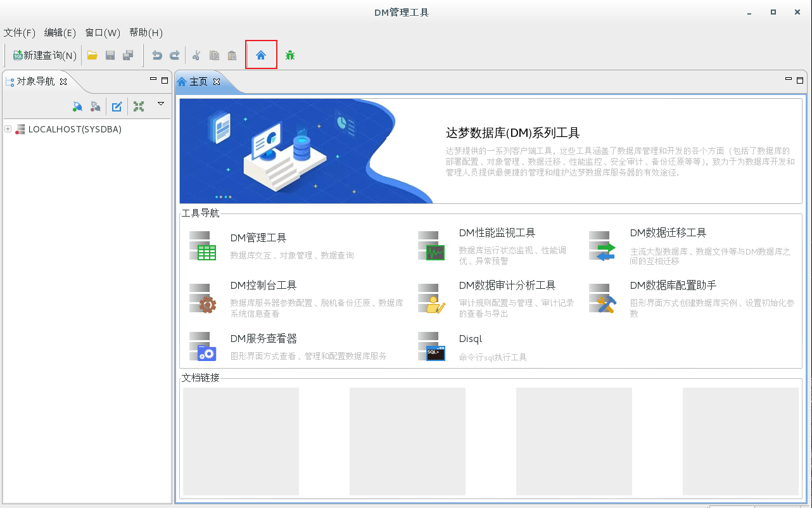Maximize the 主页 editor area
812x508 pixels.
800,80
